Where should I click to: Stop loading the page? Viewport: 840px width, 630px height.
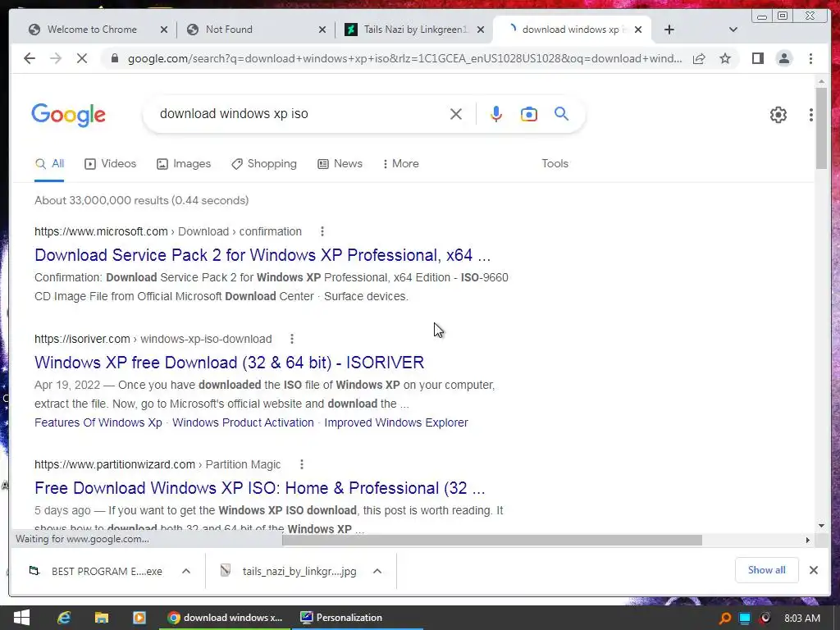tap(82, 58)
